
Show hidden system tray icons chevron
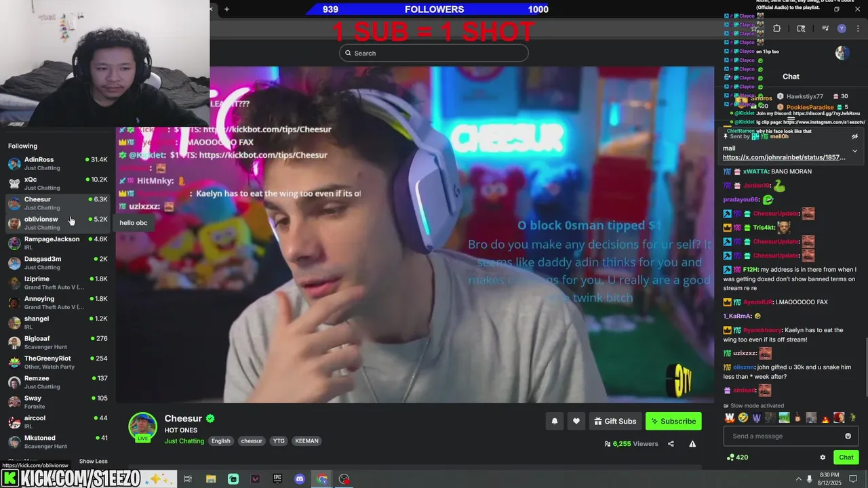[798, 479]
